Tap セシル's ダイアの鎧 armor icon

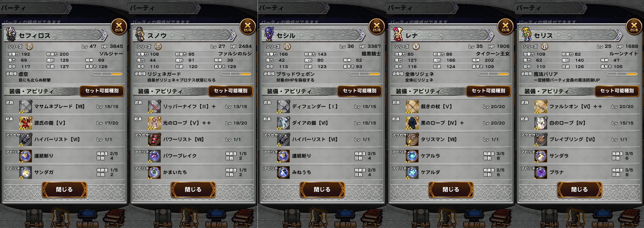(x=283, y=123)
